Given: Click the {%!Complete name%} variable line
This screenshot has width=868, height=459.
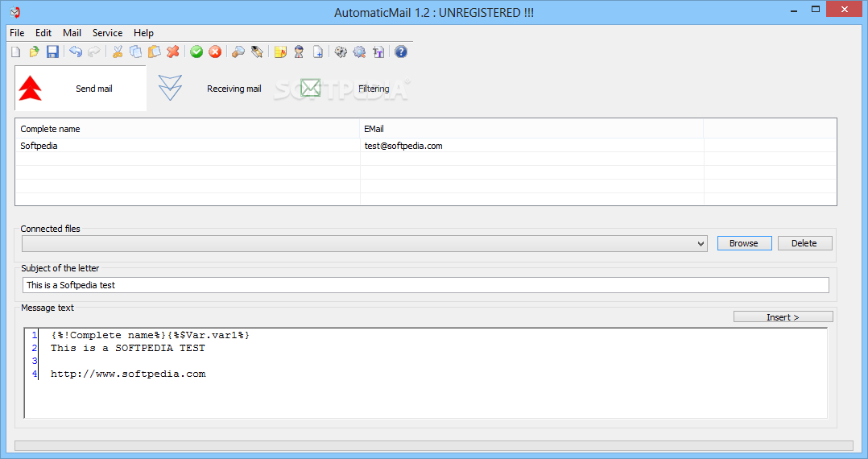Looking at the screenshot, I should coord(150,336).
